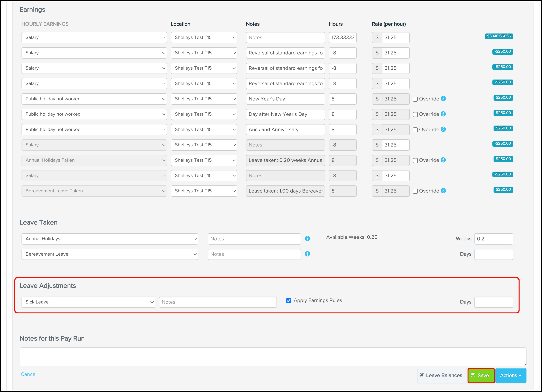Tick Override for Bereavement Leave Taken row

pyautogui.click(x=415, y=191)
